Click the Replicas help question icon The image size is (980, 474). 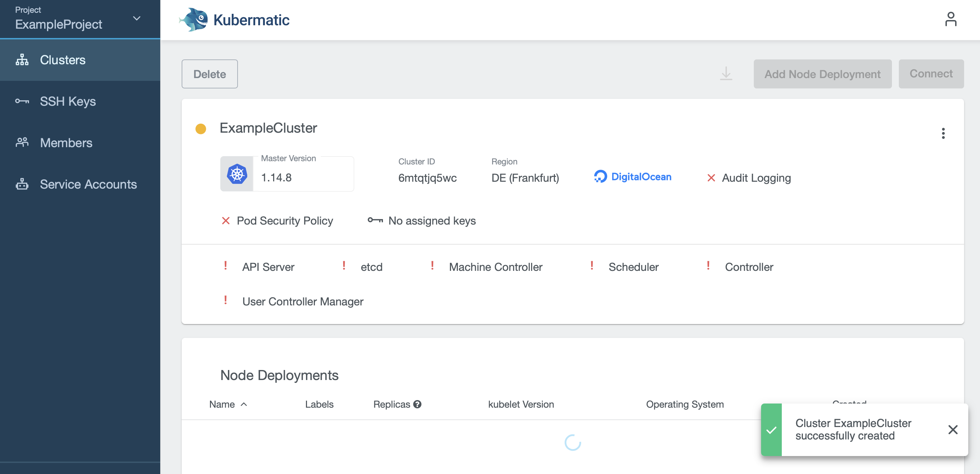click(x=417, y=404)
